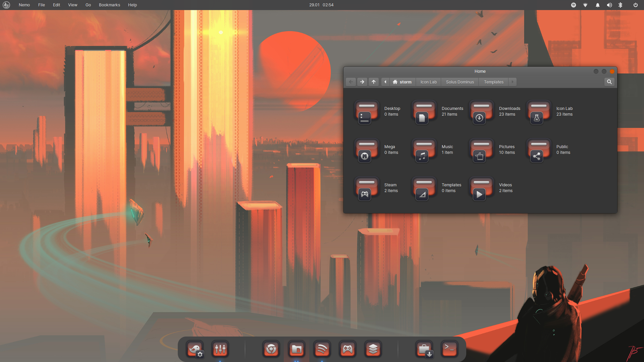Open the terminal from the dock
The image size is (644, 362).
click(449, 349)
